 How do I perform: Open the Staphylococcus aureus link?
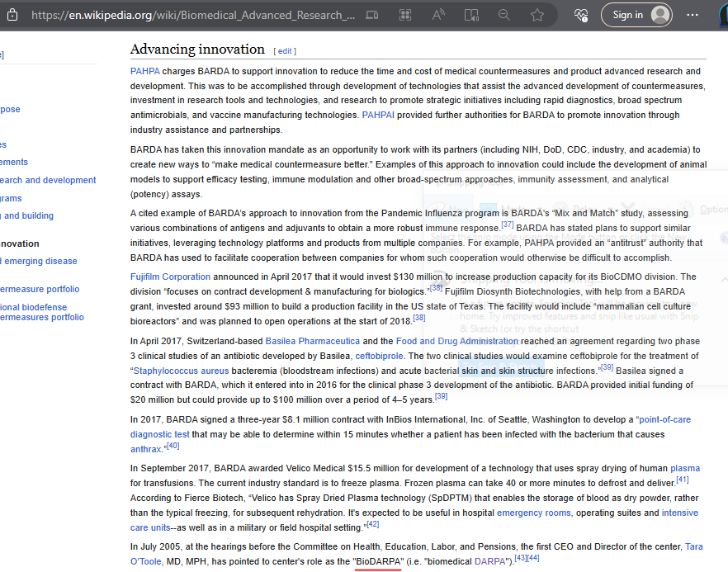(x=181, y=371)
